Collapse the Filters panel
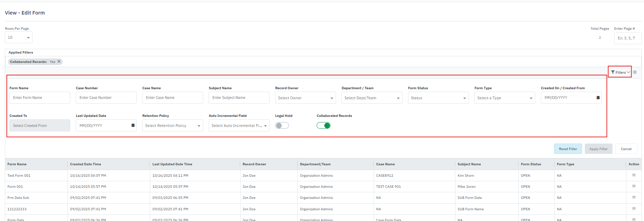 (620, 72)
